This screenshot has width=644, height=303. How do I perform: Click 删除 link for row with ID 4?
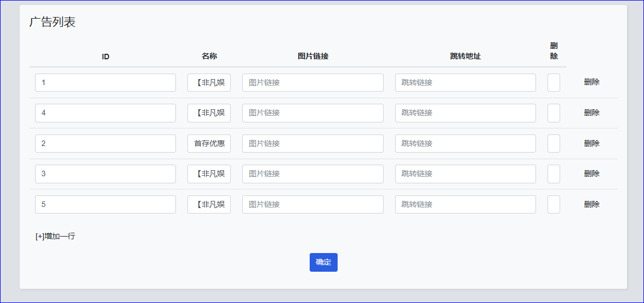pos(591,113)
